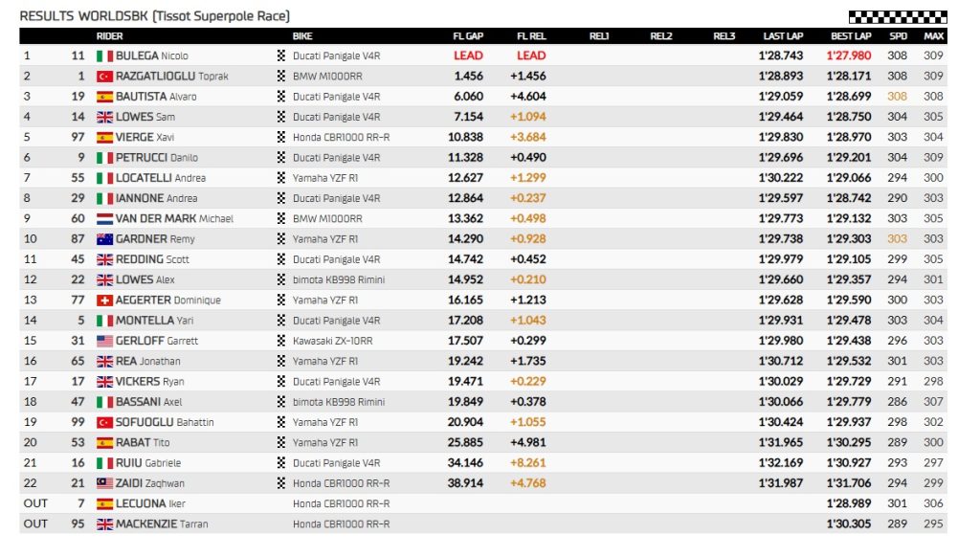Click the Turkish flag next to Razgatlioglu Toprak
980x557 pixels.
click(104, 77)
